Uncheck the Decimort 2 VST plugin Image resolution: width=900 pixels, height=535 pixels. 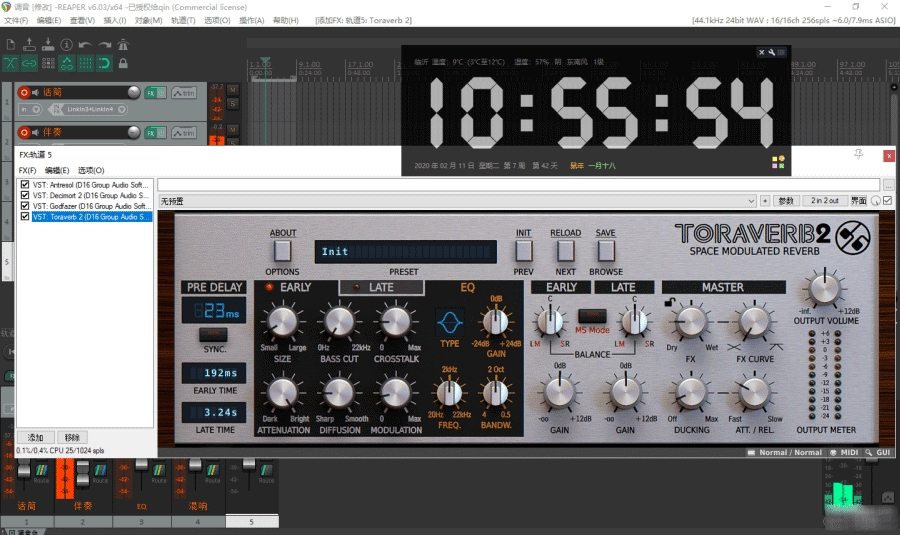(25, 195)
